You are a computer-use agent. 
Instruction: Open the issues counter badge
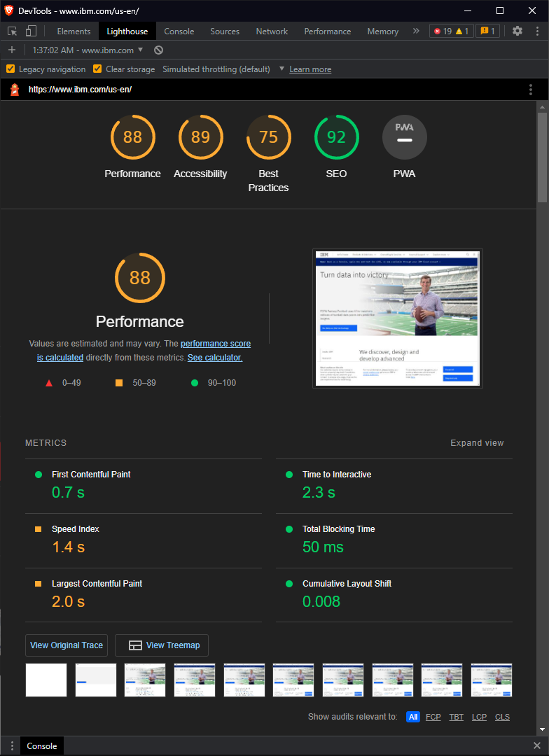[x=488, y=31]
